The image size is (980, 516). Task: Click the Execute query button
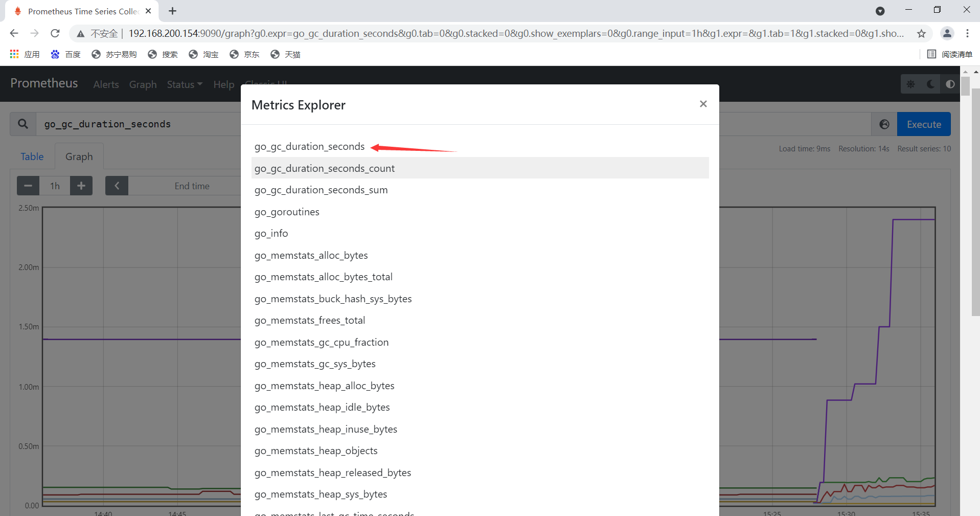point(924,124)
